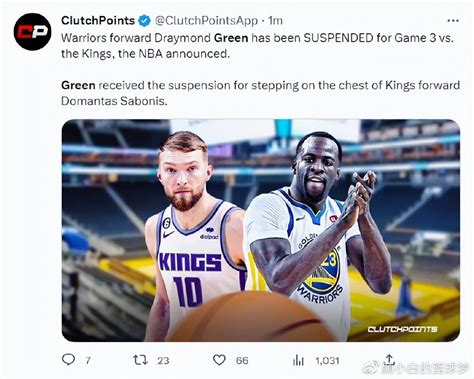This screenshot has width=474, height=379.
Task: Open the tweet's attached image
Action: coord(261,230)
